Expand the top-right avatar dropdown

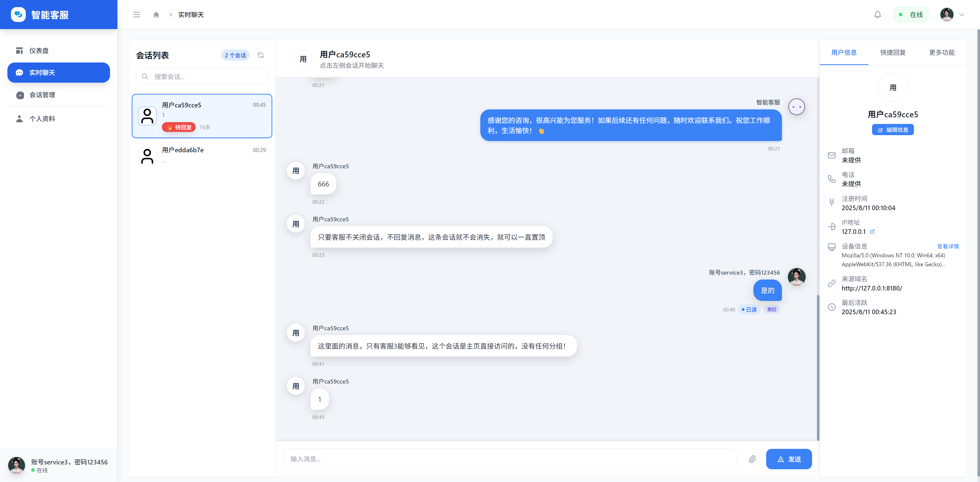click(961, 15)
